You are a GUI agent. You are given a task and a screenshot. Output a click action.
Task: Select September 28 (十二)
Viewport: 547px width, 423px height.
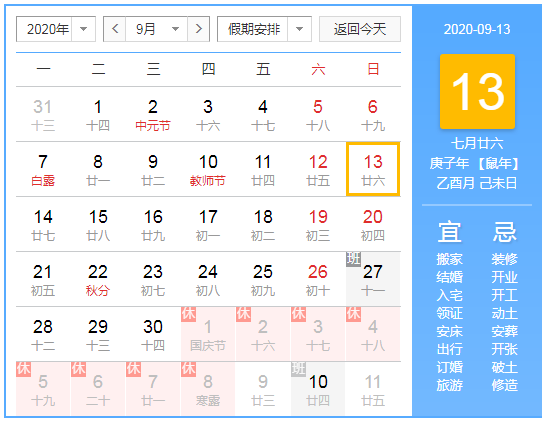coord(43,334)
